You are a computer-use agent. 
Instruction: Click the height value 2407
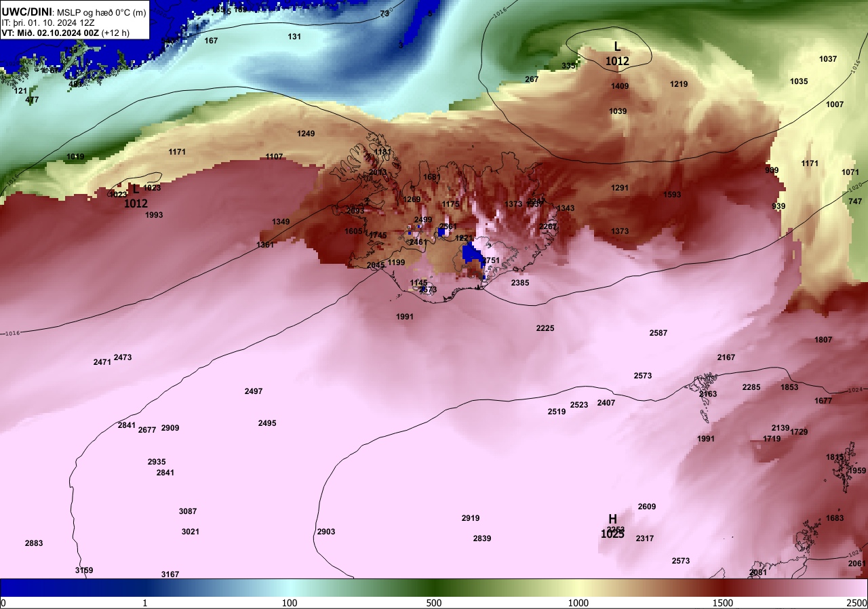[x=606, y=403]
